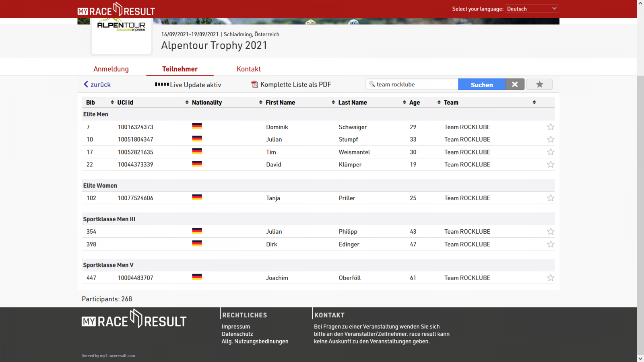Open the PDF icon for complete list

point(254,84)
